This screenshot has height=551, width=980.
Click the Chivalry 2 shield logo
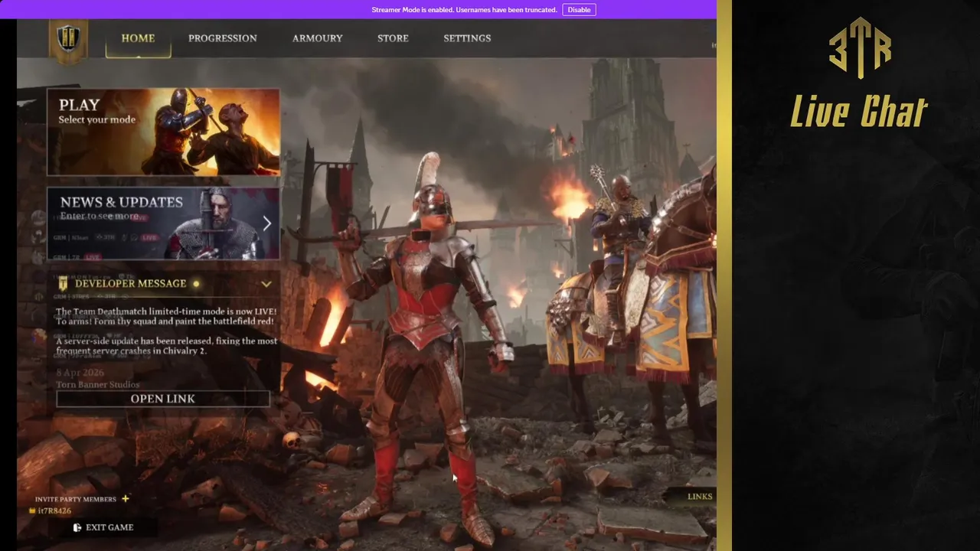(x=68, y=39)
